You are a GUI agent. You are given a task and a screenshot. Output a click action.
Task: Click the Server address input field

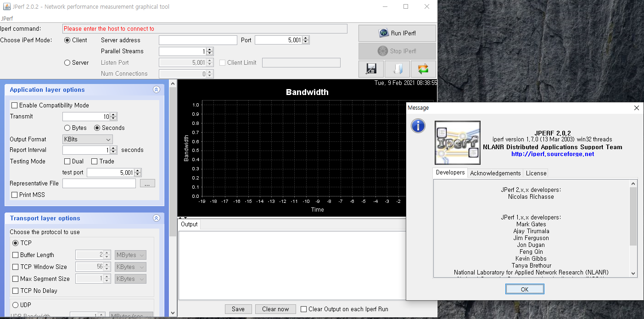198,40
